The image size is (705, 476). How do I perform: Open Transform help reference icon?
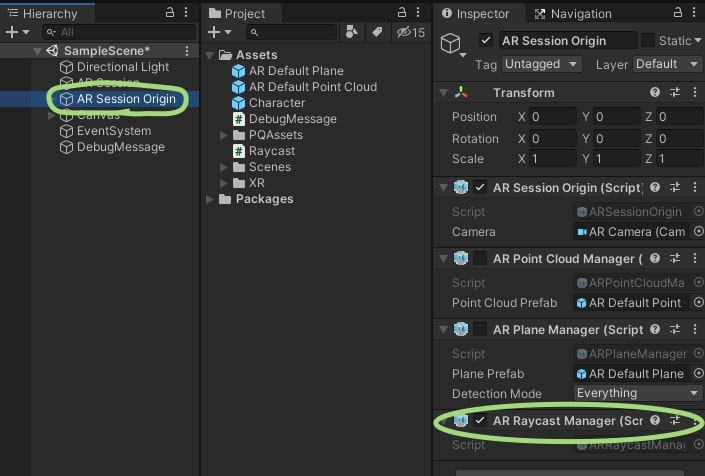point(655,92)
